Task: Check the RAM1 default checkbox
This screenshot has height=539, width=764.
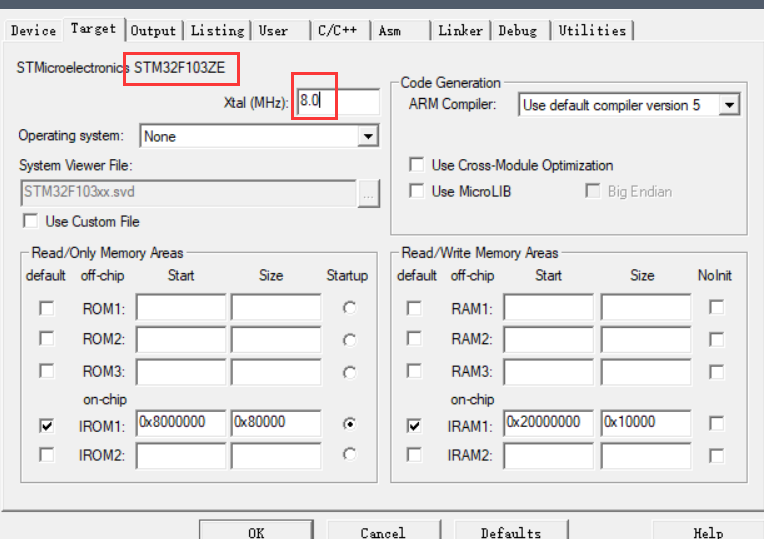Action: 414,308
